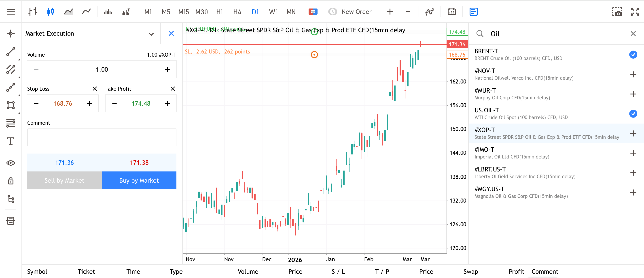This screenshot has width=644, height=278.
Task: Select M1 timeframe
Action: coord(148,12)
